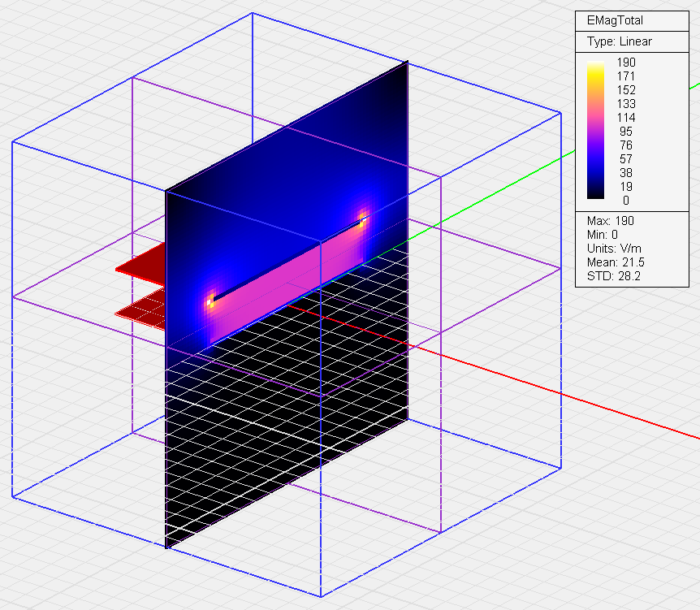Click the STD: 28.2 statistic
The width and height of the screenshot is (700, 610).
click(x=613, y=276)
